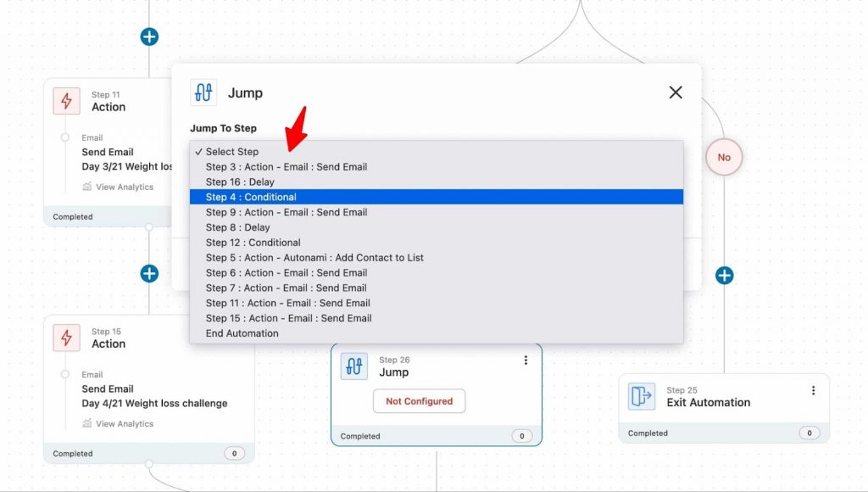The width and height of the screenshot is (868, 492).
Task: Click the Step 15 Email timeline node circle
Action: [64, 374]
